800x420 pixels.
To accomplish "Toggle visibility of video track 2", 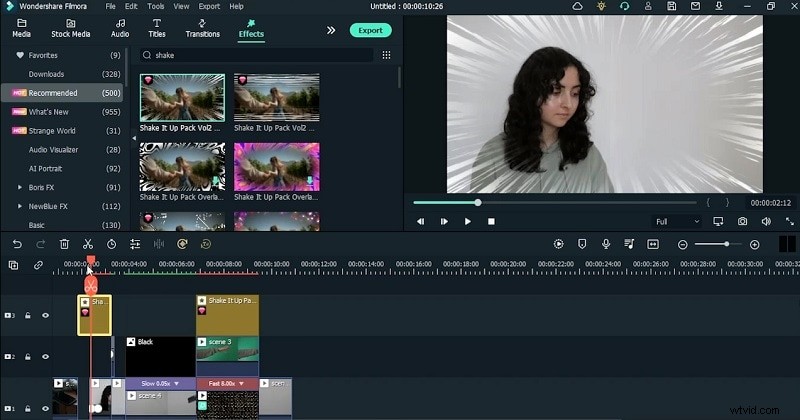I will 45,357.
